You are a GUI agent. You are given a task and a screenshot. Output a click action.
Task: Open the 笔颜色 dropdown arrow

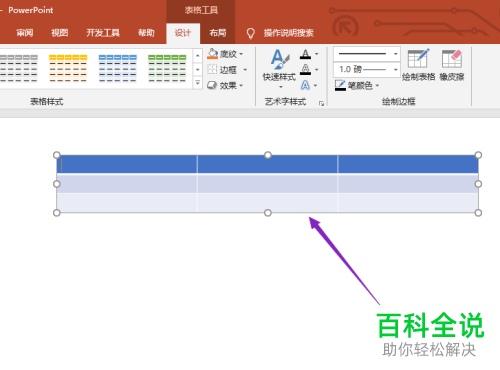coord(377,86)
